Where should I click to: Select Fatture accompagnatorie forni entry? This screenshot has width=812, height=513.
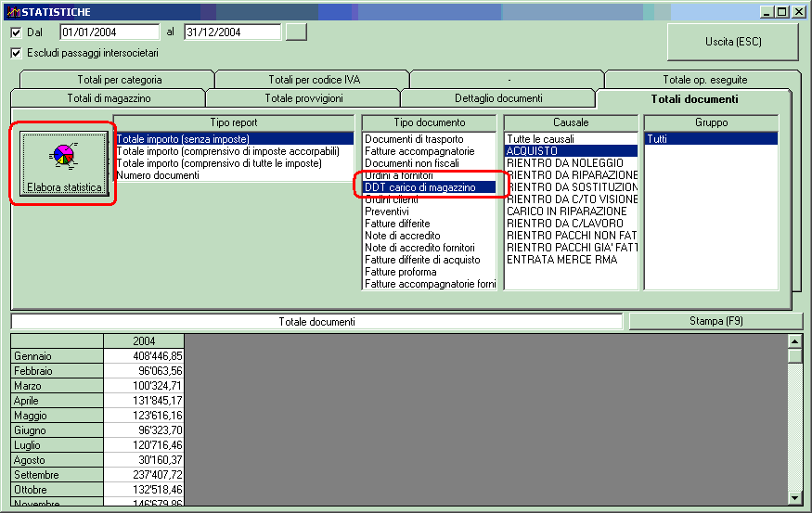430,284
